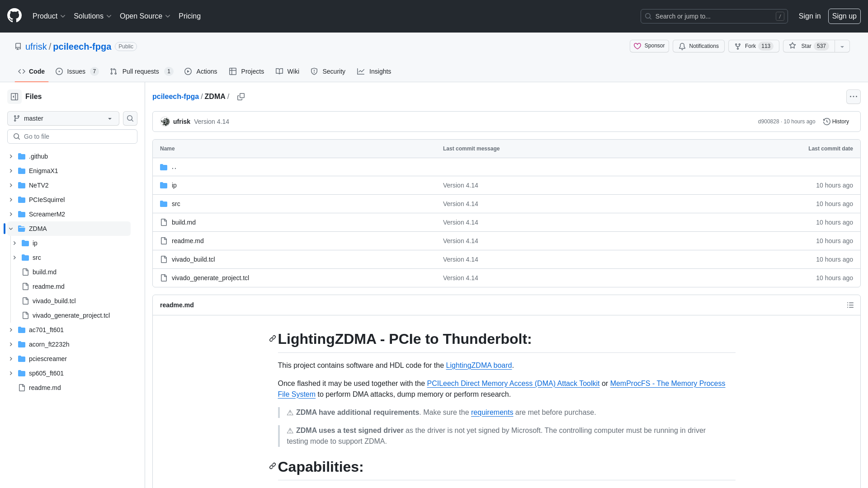Open the star lists dropdown arrow

click(842, 46)
